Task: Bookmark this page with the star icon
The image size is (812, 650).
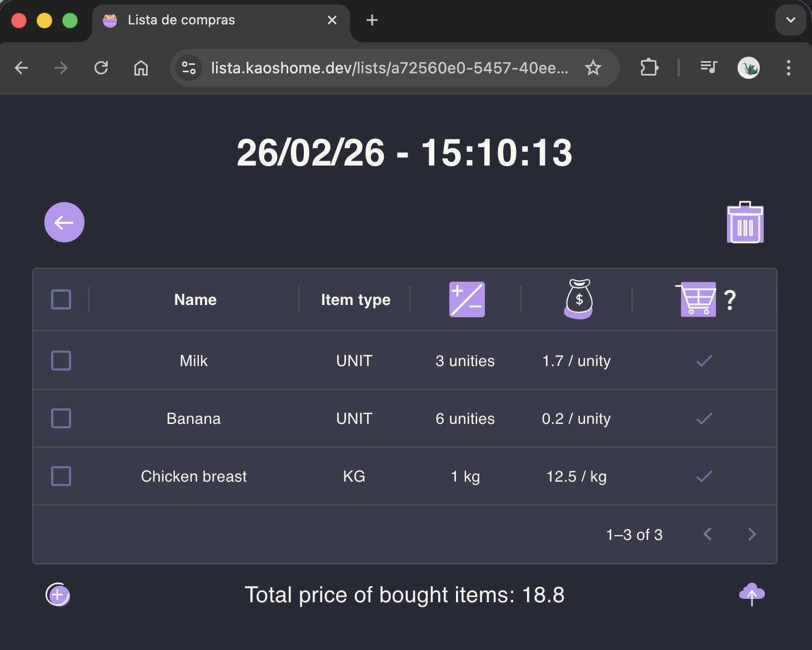Action: pos(593,68)
